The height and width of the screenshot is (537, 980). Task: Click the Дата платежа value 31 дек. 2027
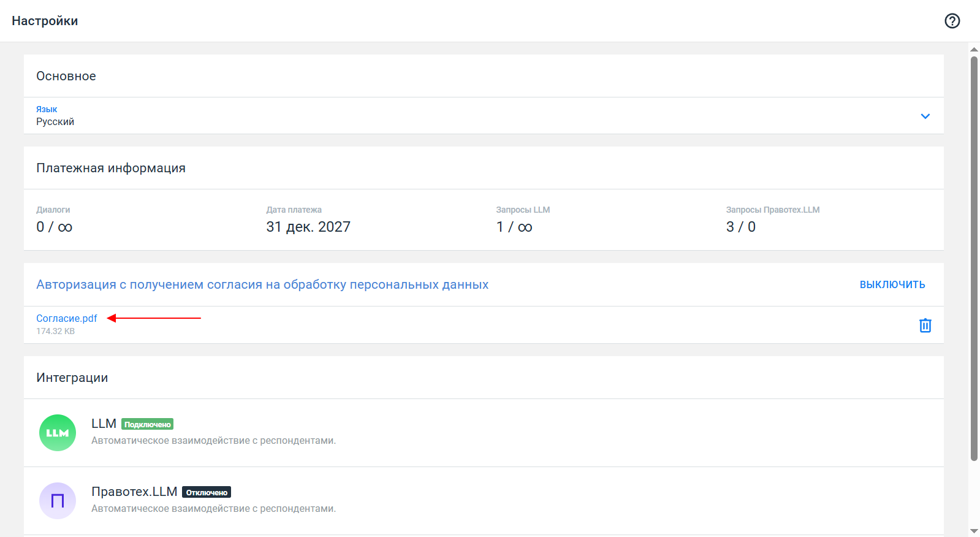tap(308, 227)
